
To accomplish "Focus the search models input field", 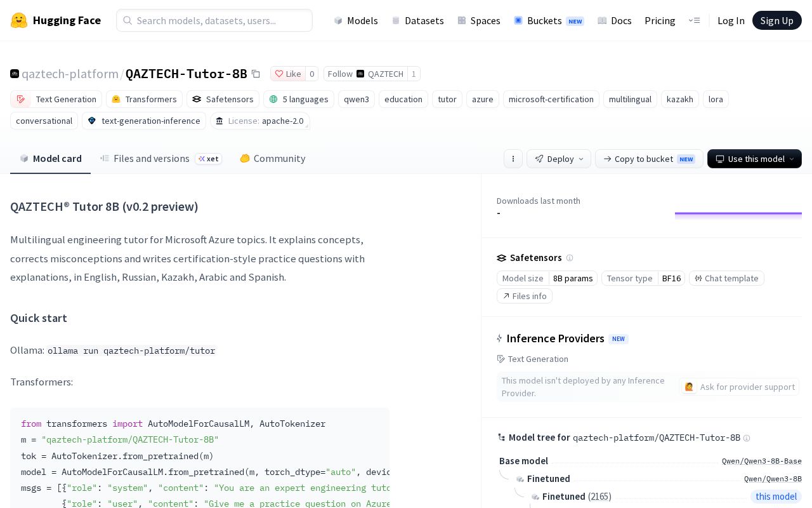I will [214, 20].
